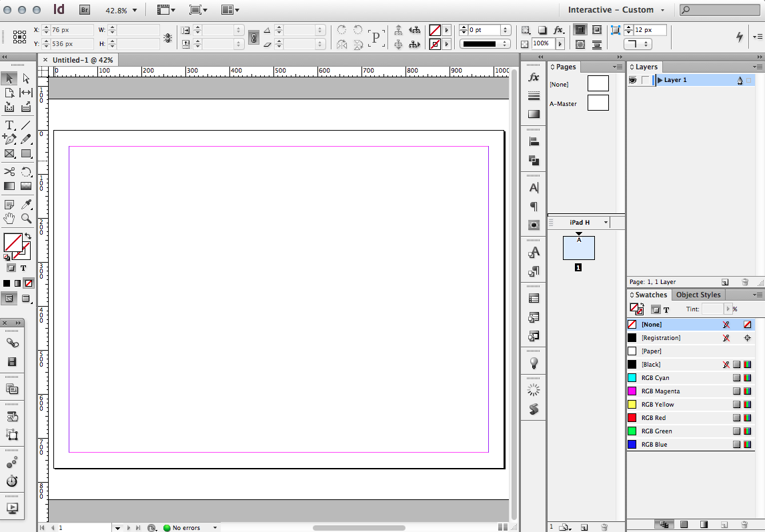Viewport: 765px width, 532px height.
Task: Select the Line tool
Action: click(26, 125)
